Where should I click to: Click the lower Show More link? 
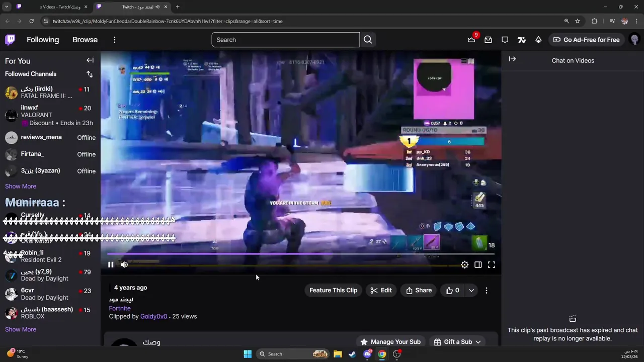click(x=21, y=329)
